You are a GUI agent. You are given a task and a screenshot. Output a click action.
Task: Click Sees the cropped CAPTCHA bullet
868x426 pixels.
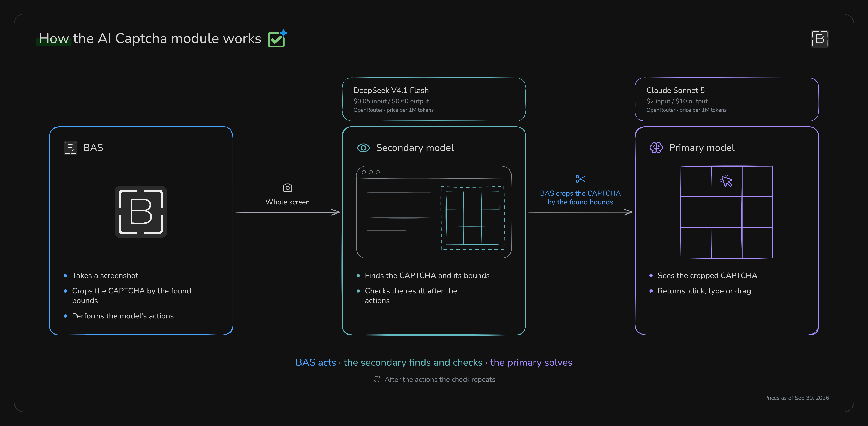pyautogui.click(x=707, y=276)
